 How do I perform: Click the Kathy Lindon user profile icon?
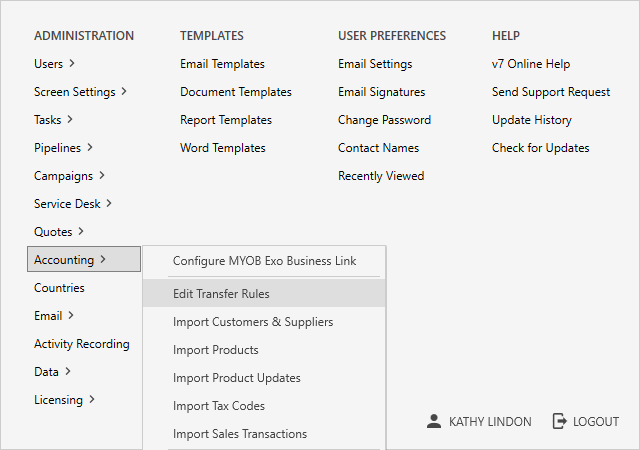433,421
